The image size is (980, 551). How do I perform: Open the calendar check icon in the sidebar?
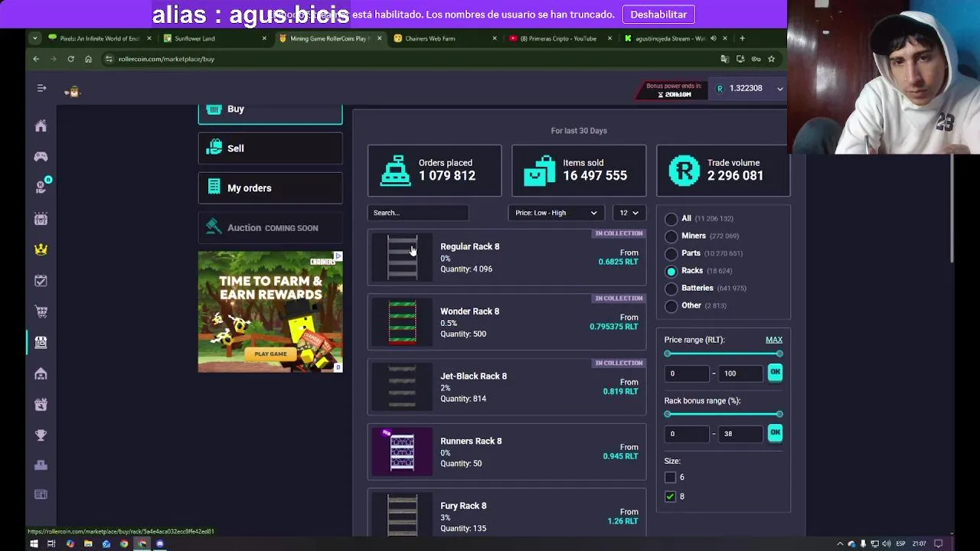click(x=41, y=281)
